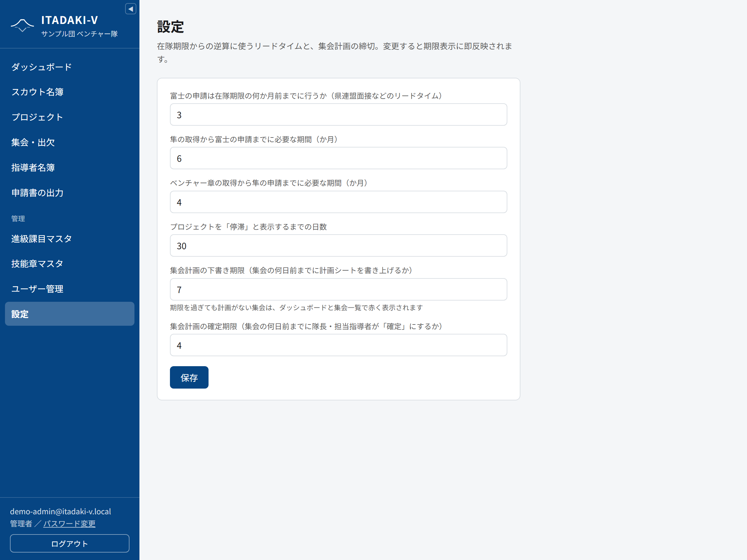Viewport: 747px width, 560px height.
Task: Click the 隼の取得から富士の申請 months field
Action: [x=338, y=158]
